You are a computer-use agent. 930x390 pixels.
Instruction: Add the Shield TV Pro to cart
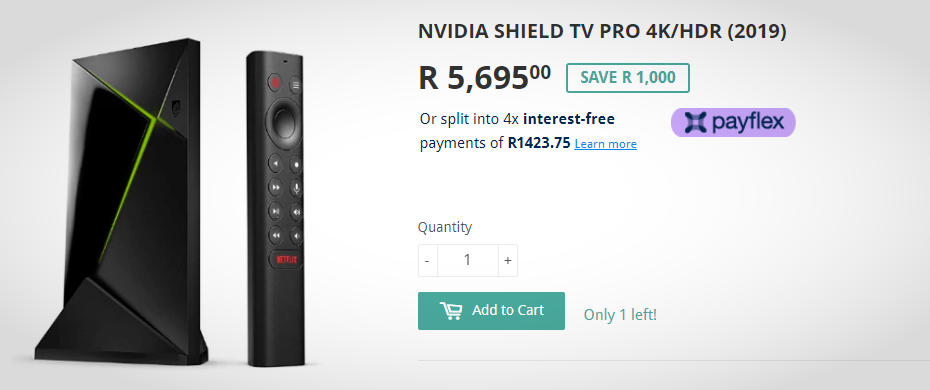[491, 311]
